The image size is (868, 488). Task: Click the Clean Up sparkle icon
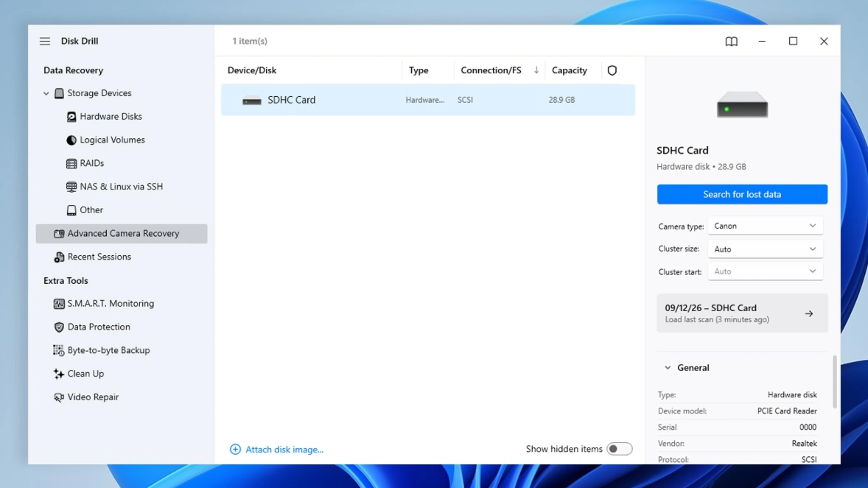[59, 374]
